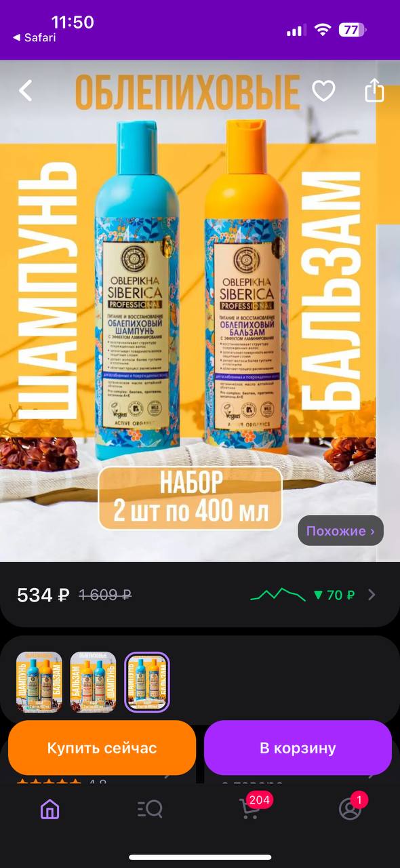Tap the main product image of the bottles

click(200, 311)
